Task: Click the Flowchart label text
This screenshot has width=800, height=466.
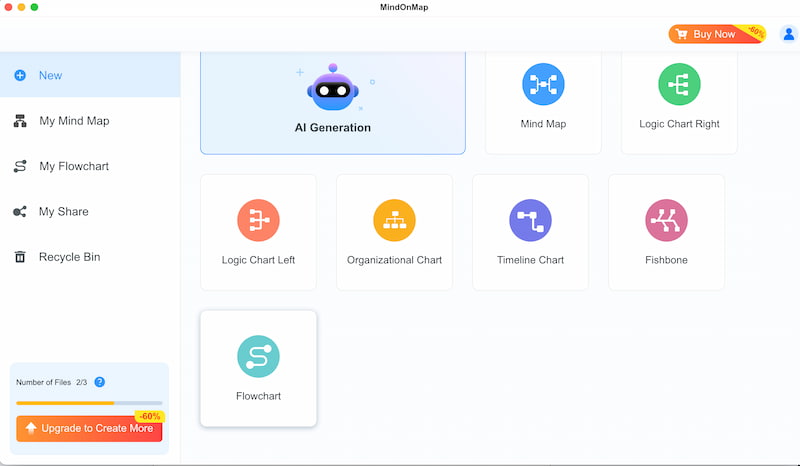Action: (258, 396)
